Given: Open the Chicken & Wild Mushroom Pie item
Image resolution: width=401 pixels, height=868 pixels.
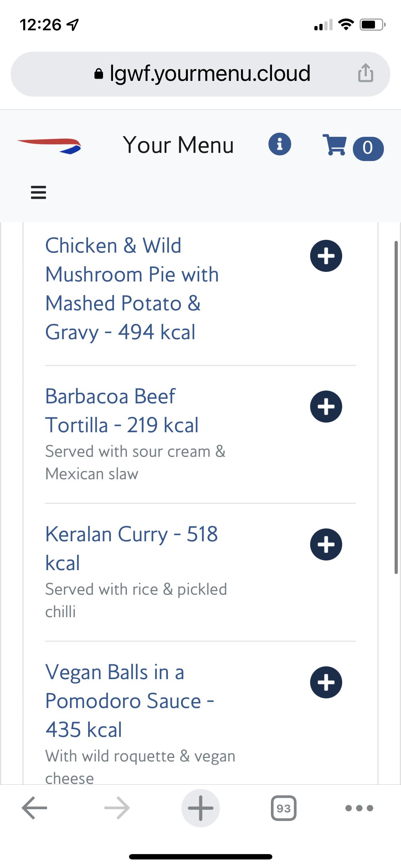Looking at the screenshot, I should [x=132, y=289].
